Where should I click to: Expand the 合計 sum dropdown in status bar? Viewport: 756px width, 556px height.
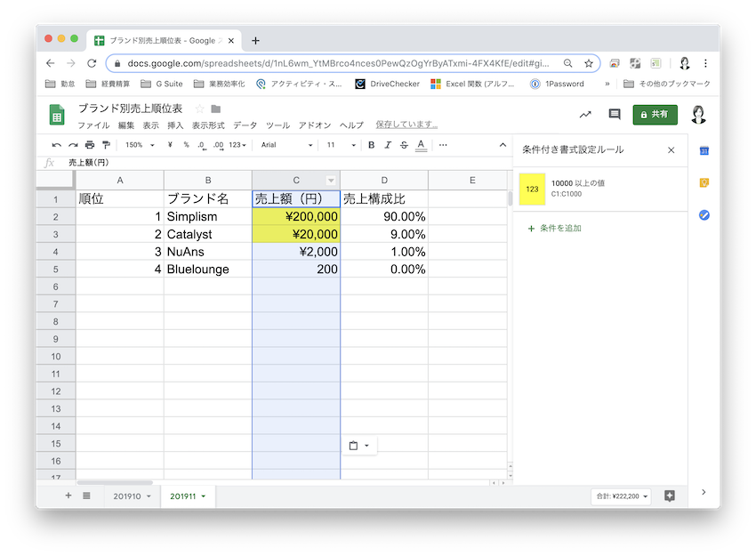[x=621, y=496]
